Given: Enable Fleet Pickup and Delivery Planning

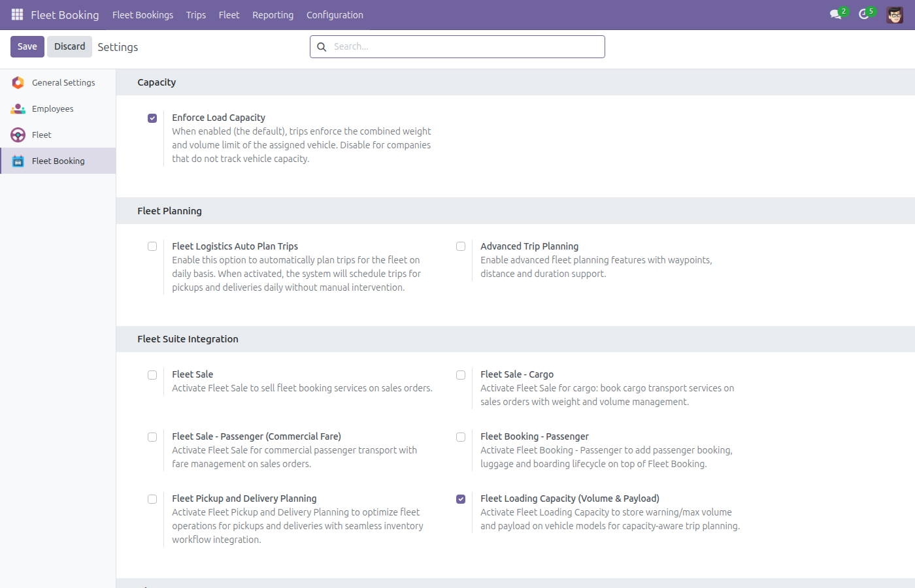Looking at the screenshot, I should click(x=152, y=499).
